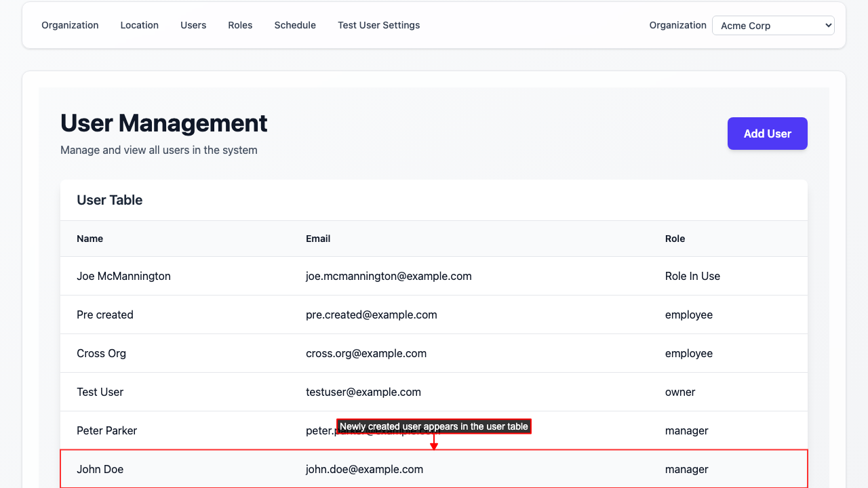Select Joe McMannington's name in the table
The width and height of the screenshot is (868, 488).
(123, 276)
